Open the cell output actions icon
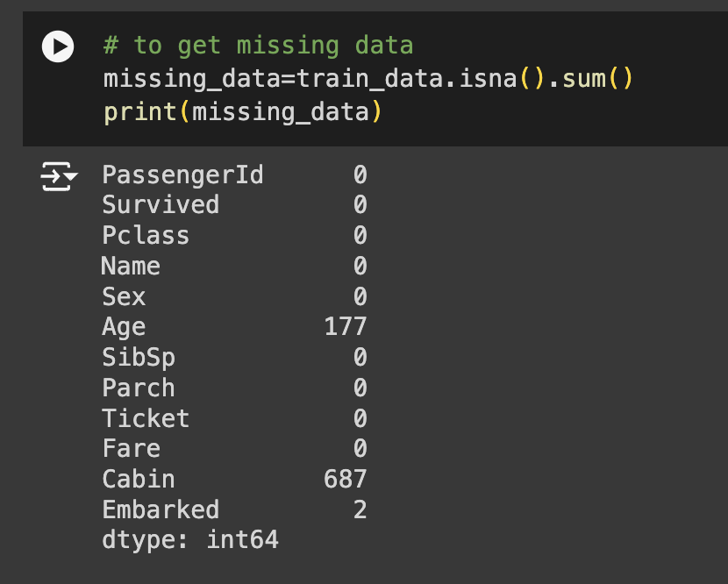The height and width of the screenshot is (584, 728). [x=59, y=178]
